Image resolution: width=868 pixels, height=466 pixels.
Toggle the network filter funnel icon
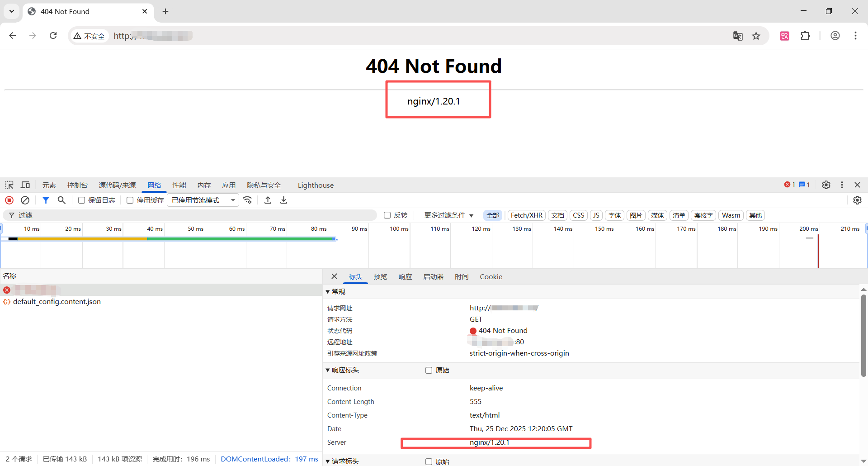pyautogui.click(x=46, y=200)
